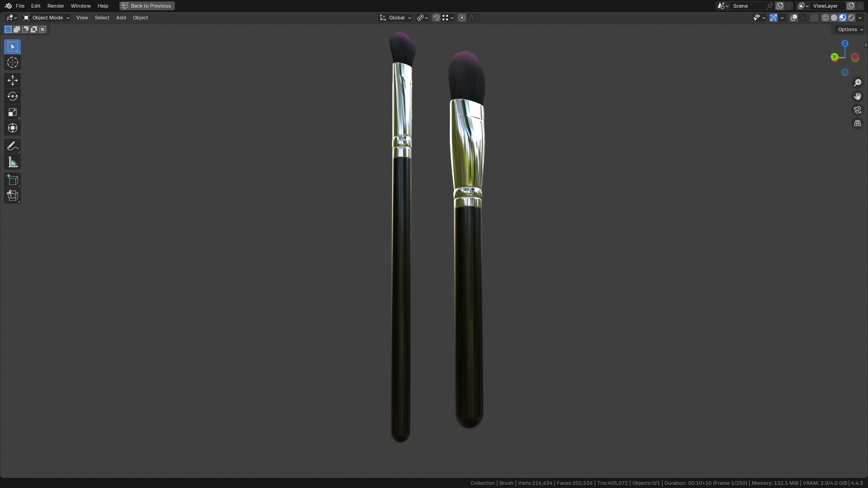
Task: Toggle viewport gizmos display
Action: pyautogui.click(x=773, y=18)
